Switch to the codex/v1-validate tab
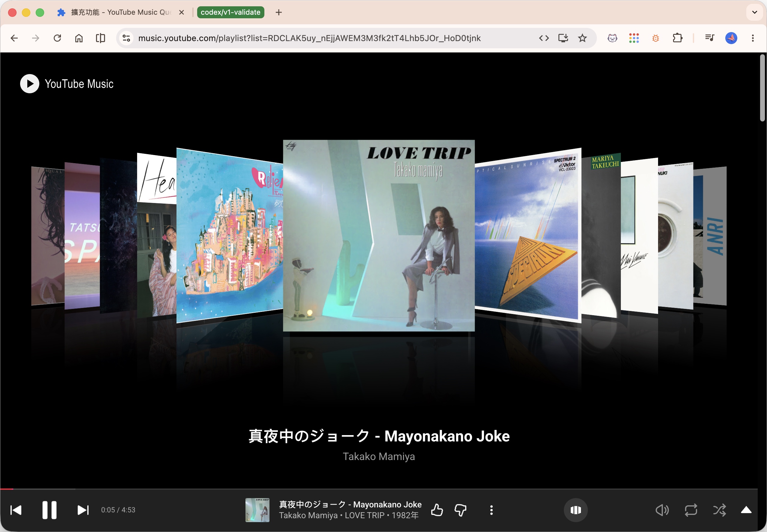Viewport: 767px width, 532px height. click(x=230, y=12)
